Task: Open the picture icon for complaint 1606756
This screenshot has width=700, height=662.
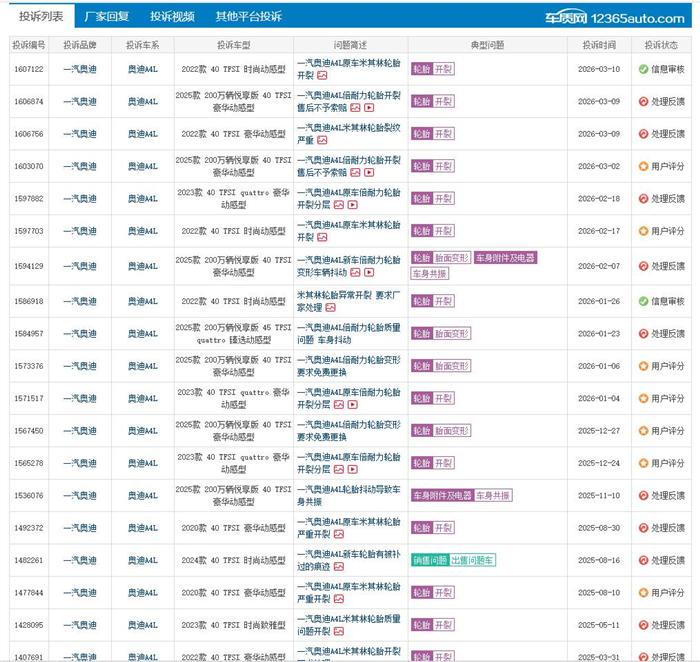Action: pos(322,140)
